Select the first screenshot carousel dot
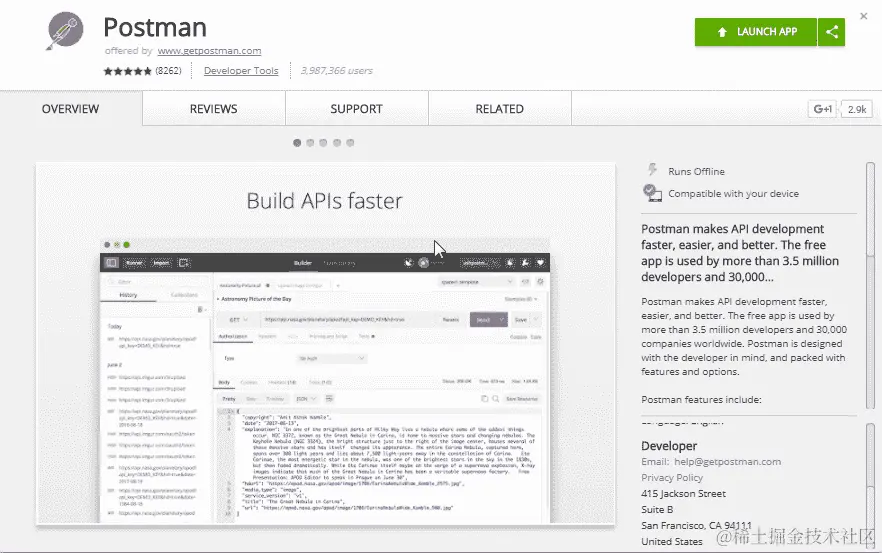Screen dimensions: 882x553 [297, 143]
